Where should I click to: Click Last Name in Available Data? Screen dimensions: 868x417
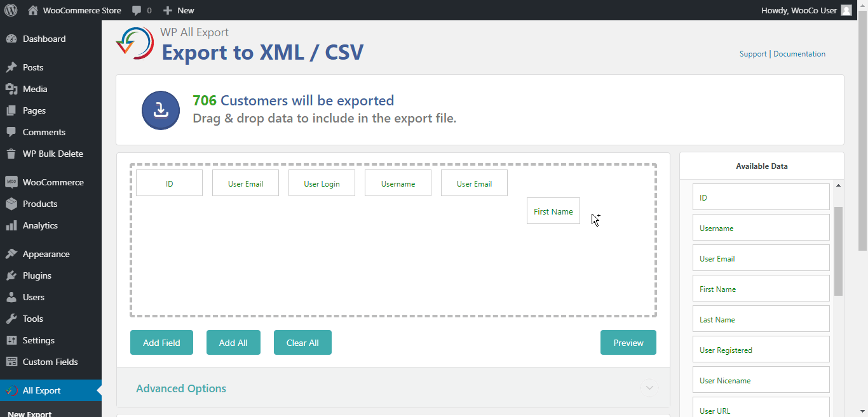[x=761, y=319]
